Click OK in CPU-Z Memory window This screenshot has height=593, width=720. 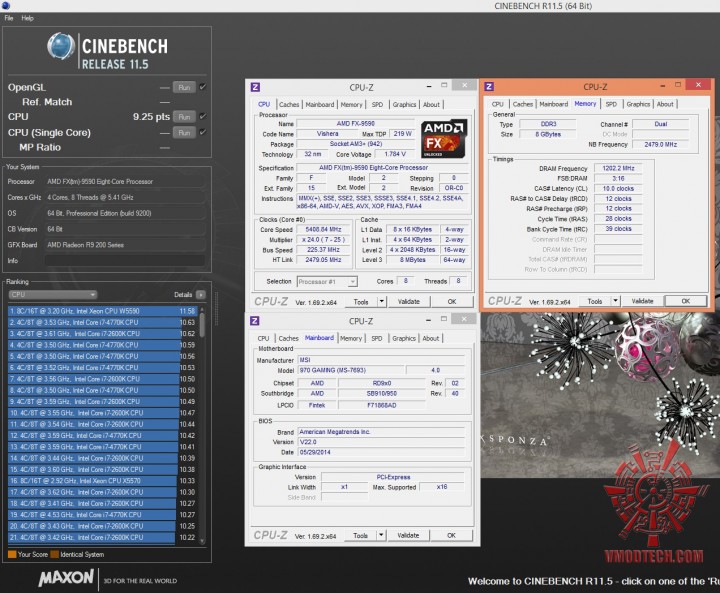click(x=686, y=301)
